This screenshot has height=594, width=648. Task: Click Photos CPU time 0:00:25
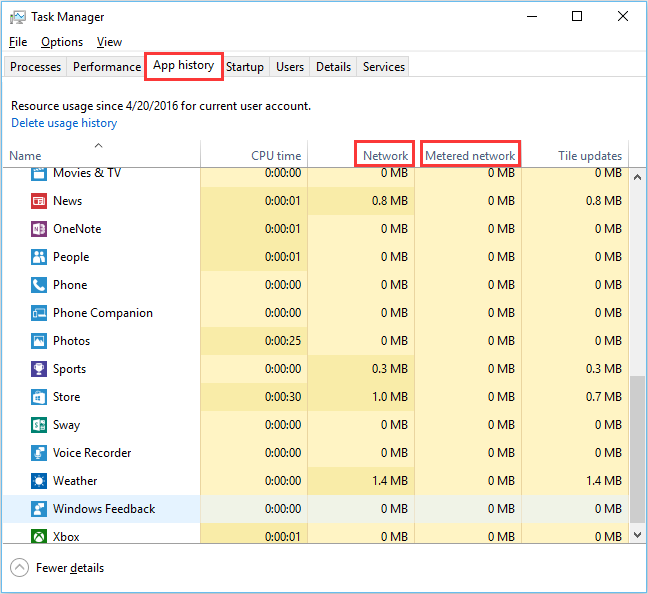coord(283,341)
